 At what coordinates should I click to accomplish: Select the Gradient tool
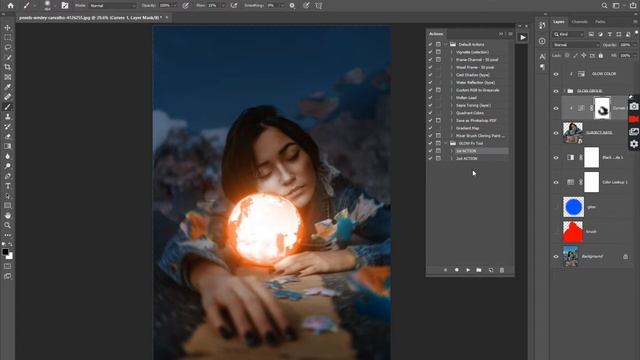[x=7, y=146]
